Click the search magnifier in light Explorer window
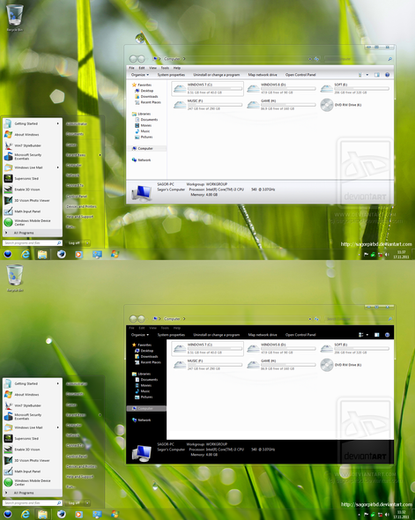This screenshot has width=415, height=520. coord(390,59)
